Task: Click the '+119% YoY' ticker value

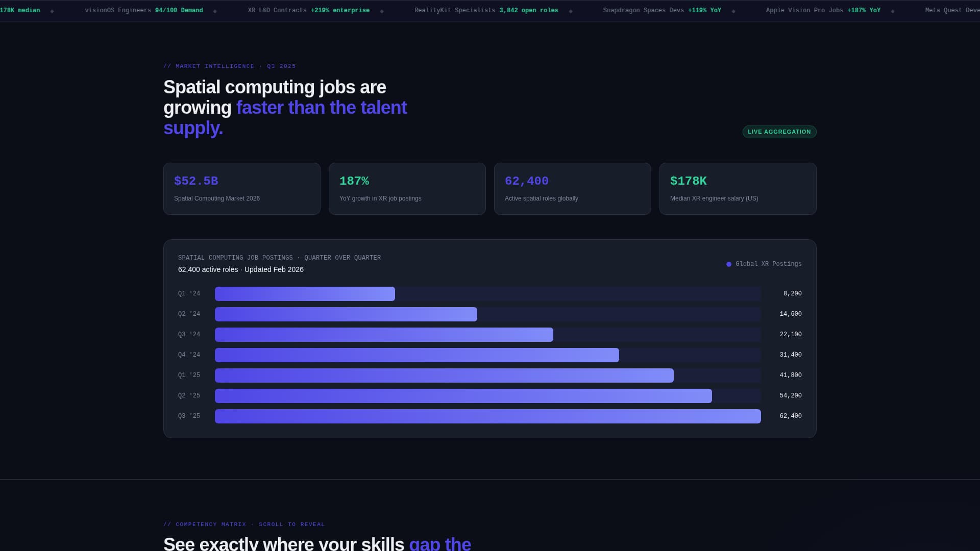Action: [705, 10]
